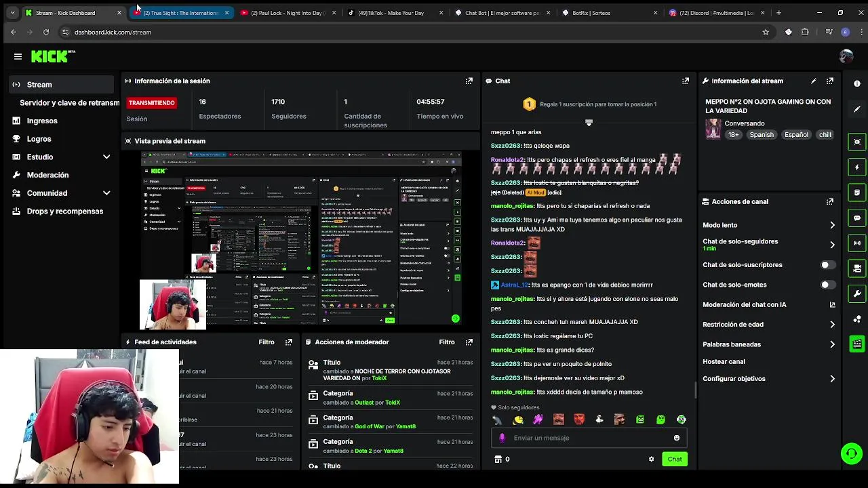Click the green Chat send button
868x488 pixels.
point(675,460)
